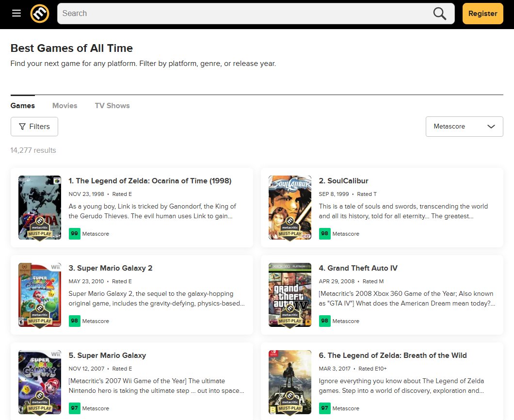Click the 'MAR 3, 2017' release date
This screenshot has height=420, width=514.
[x=335, y=369]
